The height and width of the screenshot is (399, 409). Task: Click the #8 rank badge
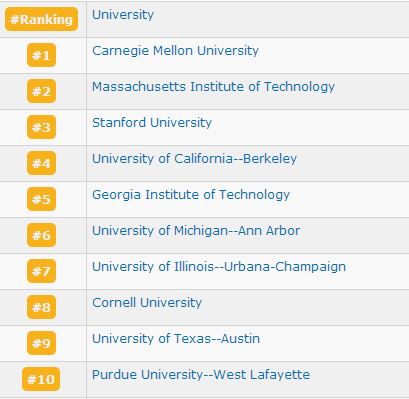pos(41,307)
